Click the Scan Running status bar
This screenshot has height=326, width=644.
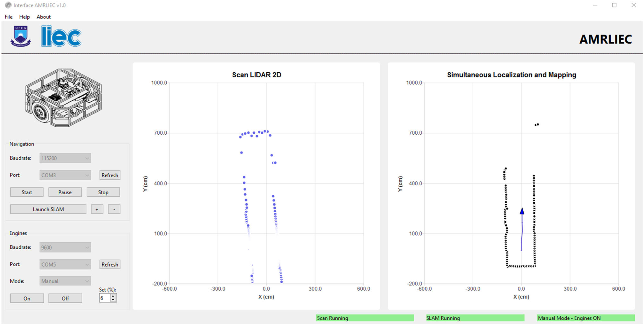[364, 318]
